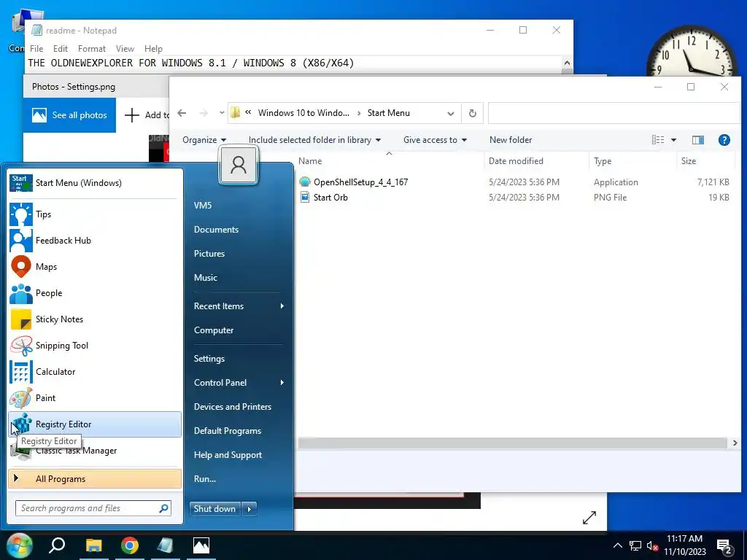Click the Explorer search box
This screenshot has width=747, height=560.
[614, 113]
